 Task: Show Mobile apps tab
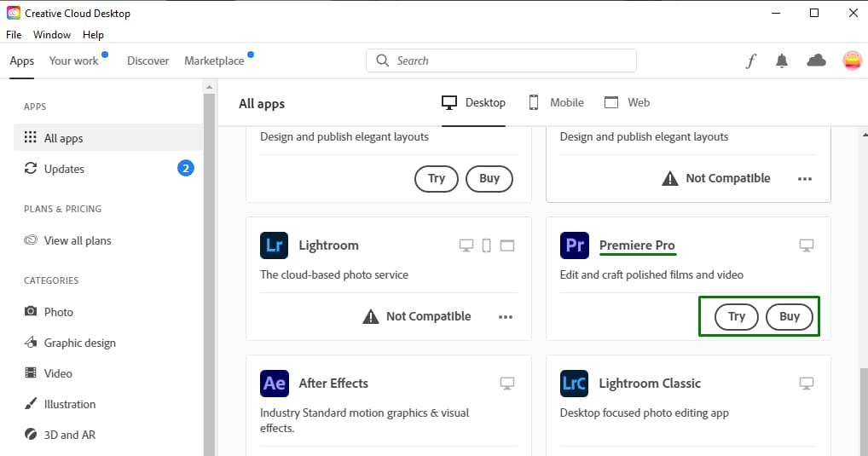click(x=556, y=102)
